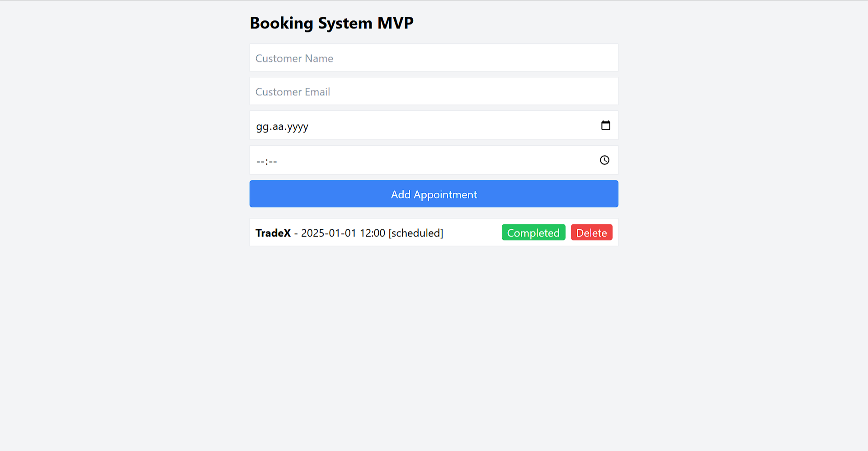Image resolution: width=868 pixels, height=451 pixels.
Task: Click the 2025-01-01 appointment date text
Action: [329, 233]
